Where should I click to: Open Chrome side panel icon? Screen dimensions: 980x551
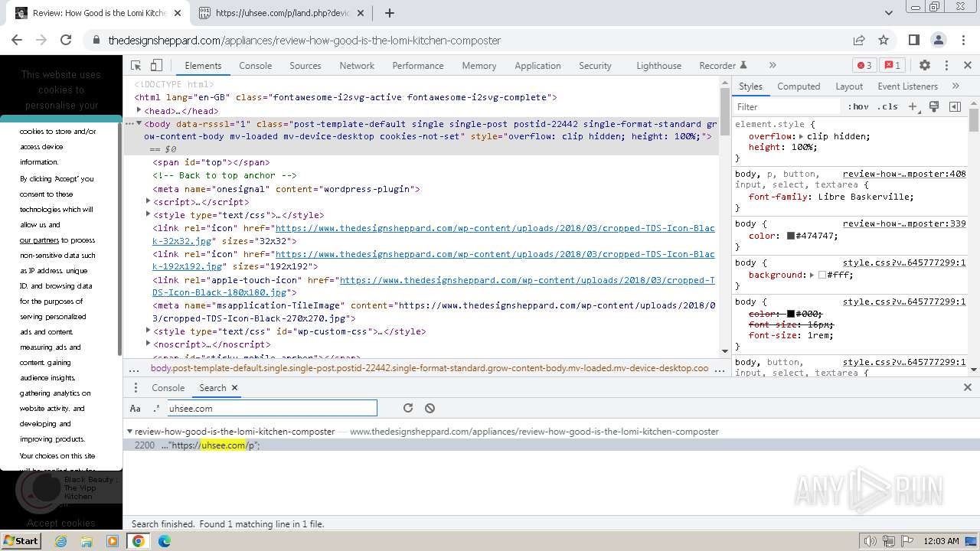tap(913, 40)
